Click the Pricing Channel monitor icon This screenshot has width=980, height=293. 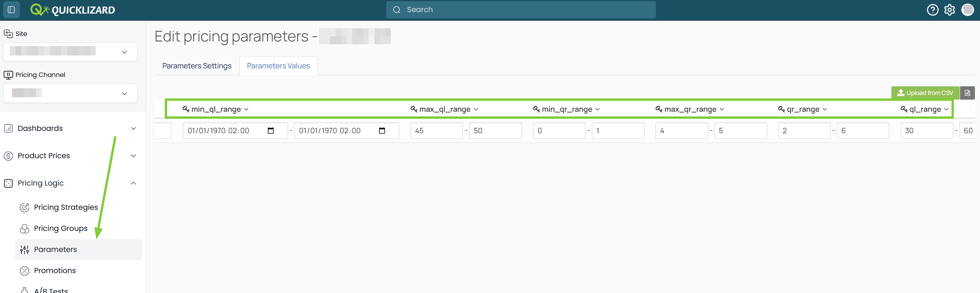pos(8,75)
